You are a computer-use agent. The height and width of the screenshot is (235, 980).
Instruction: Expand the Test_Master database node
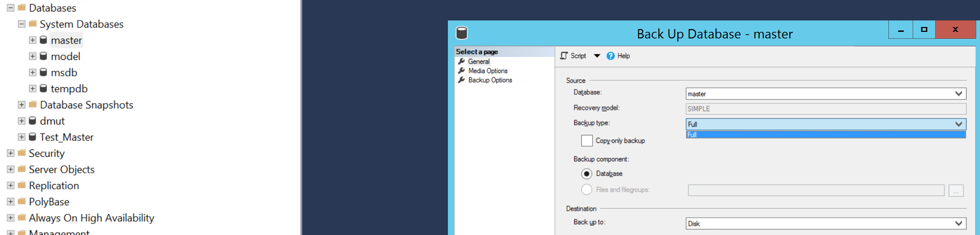(22, 137)
